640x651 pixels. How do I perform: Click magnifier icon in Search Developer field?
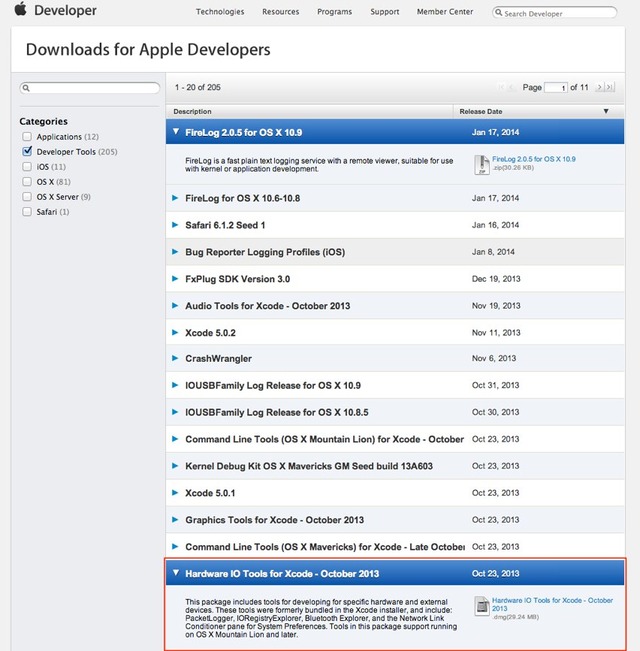(x=499, y=13)
